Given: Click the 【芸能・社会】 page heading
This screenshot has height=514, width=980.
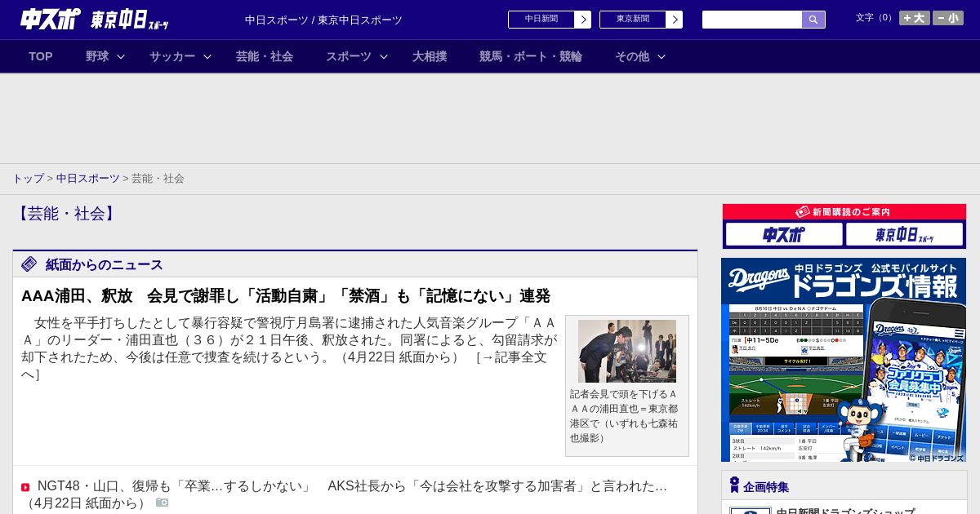Looking at the screenshot, I should click(67, 214).
